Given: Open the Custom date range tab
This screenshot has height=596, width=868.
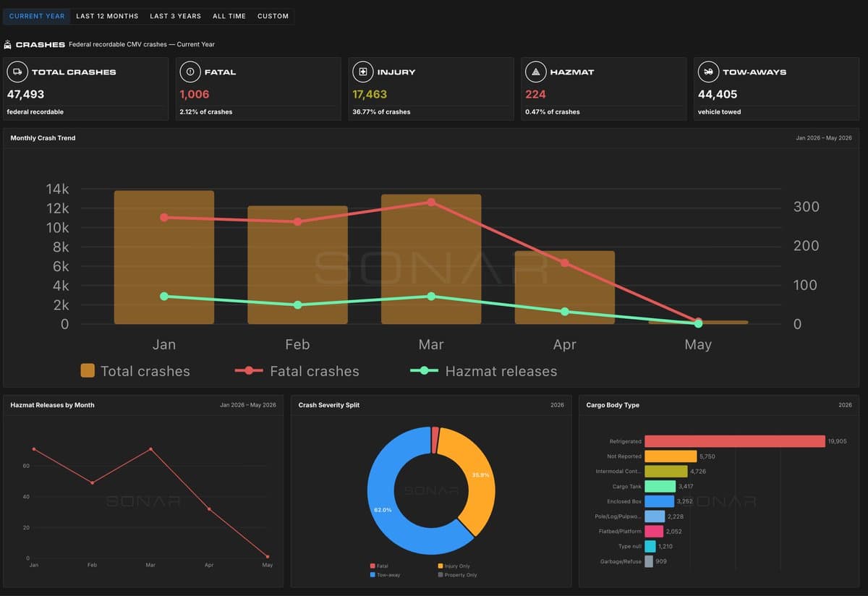Looking at the screenshot, I should tap(273, 16).
